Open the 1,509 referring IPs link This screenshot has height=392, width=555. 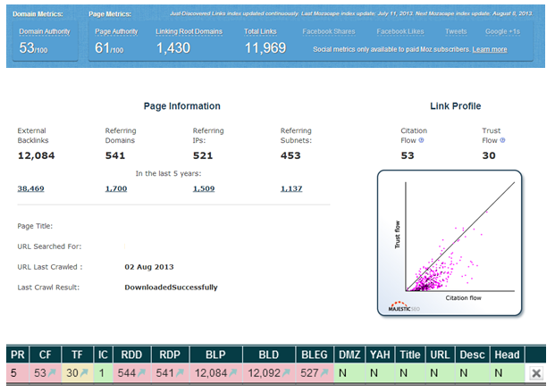coord(203,188)
